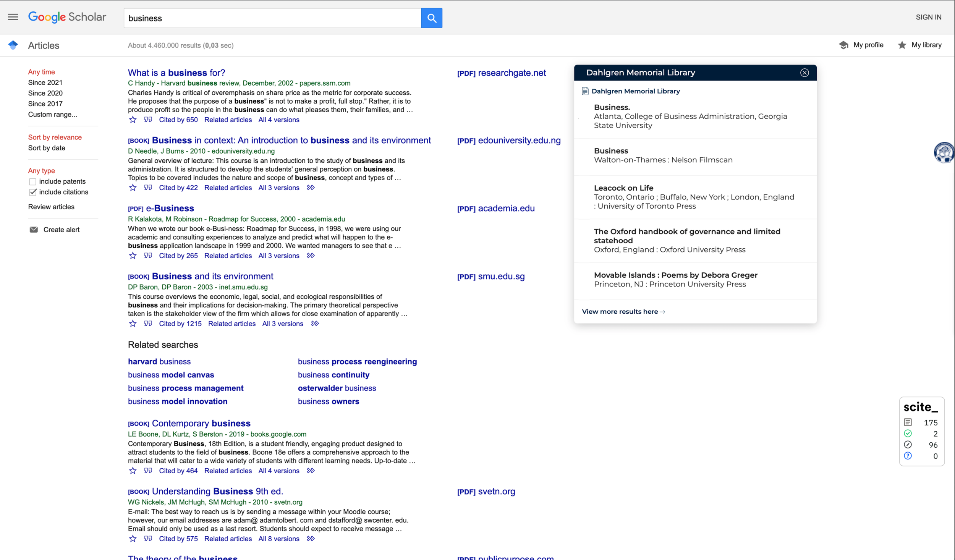The height and width of the screenshot is (560, 955).
Task: Click into the search box containing 'business'
Action: tap(272, 18)
